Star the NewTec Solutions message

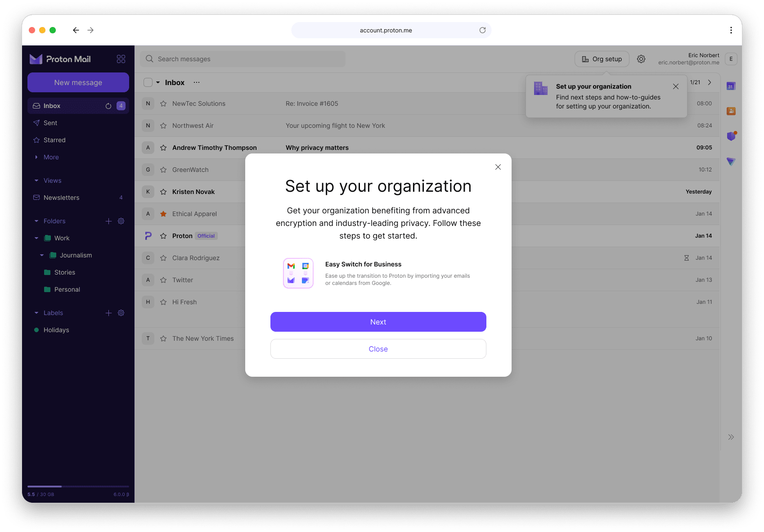click(163, 104)
